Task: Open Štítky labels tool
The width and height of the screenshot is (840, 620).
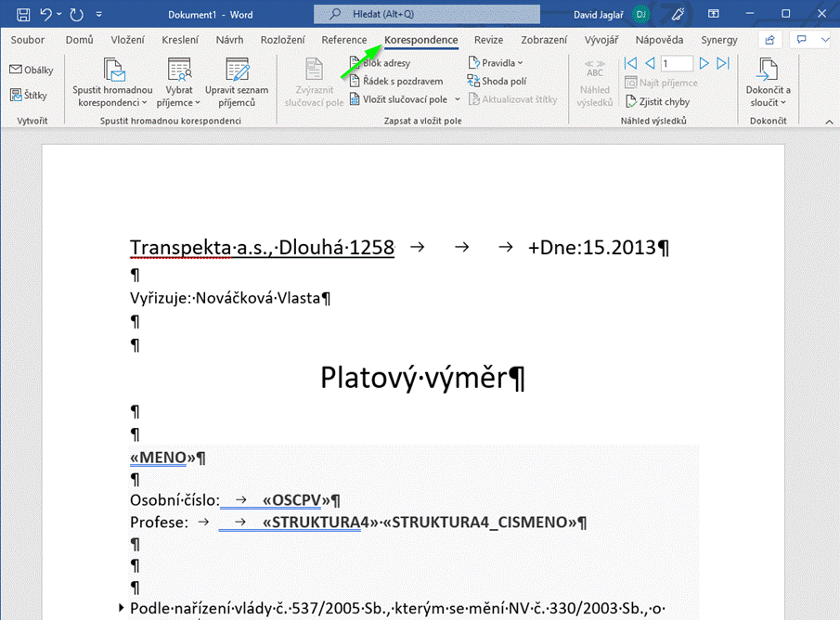Action: [x=32, y=95]
